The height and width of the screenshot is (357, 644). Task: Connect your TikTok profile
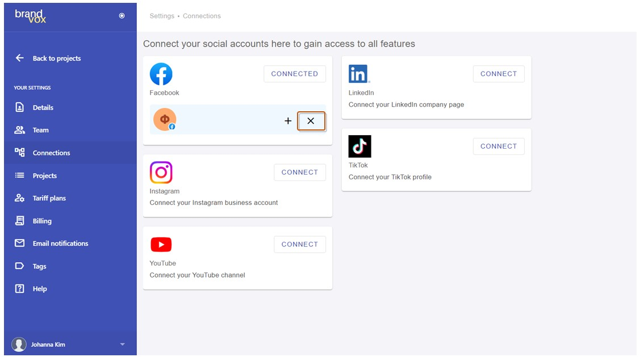tap(499, 146)
